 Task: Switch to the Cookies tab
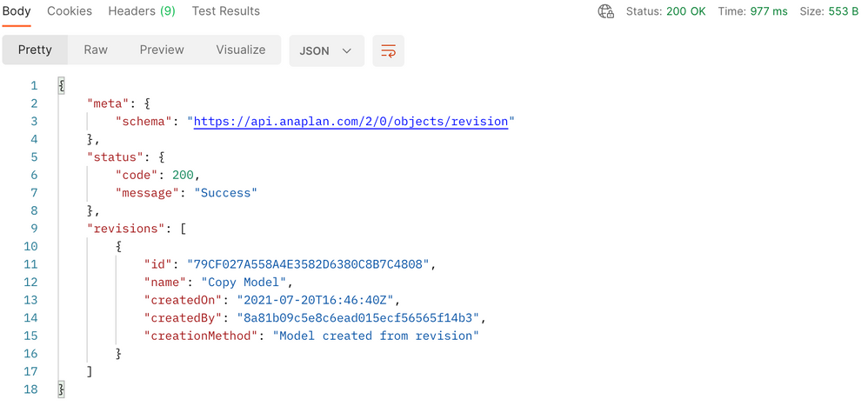(70, 11)
